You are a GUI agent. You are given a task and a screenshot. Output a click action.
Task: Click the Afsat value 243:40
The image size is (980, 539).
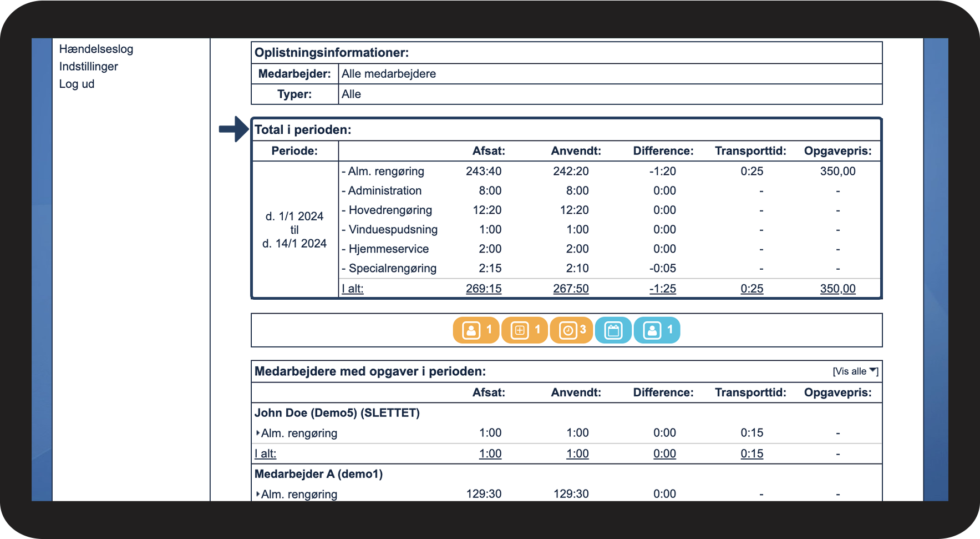(x=484, y=172)
